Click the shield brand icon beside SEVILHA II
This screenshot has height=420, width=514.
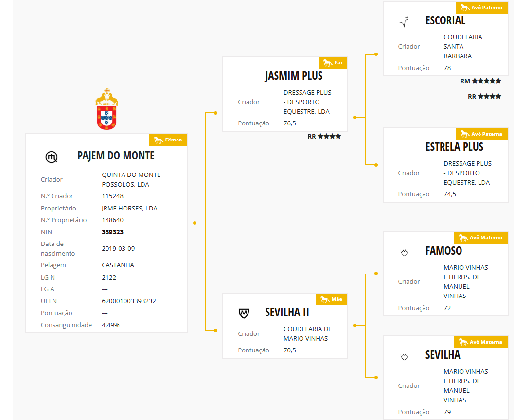(245, 313)
